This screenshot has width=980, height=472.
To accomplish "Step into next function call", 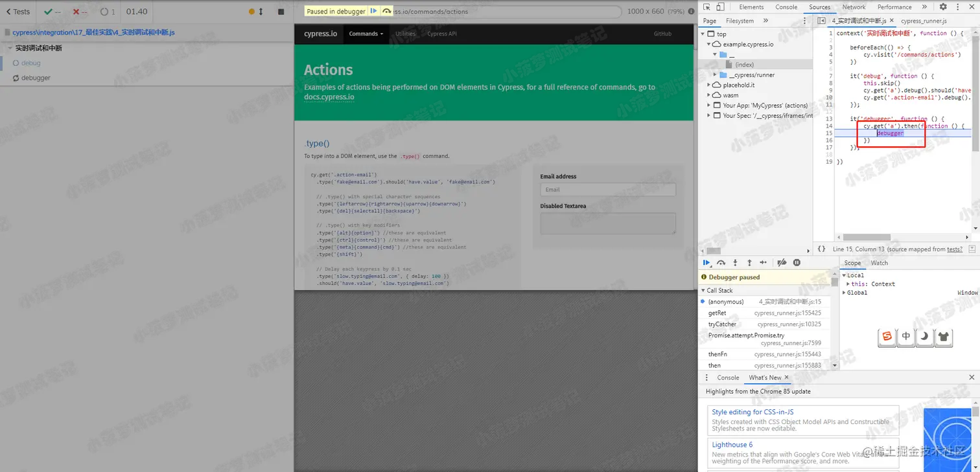I will pyautogui.click(x=735, y=263).
